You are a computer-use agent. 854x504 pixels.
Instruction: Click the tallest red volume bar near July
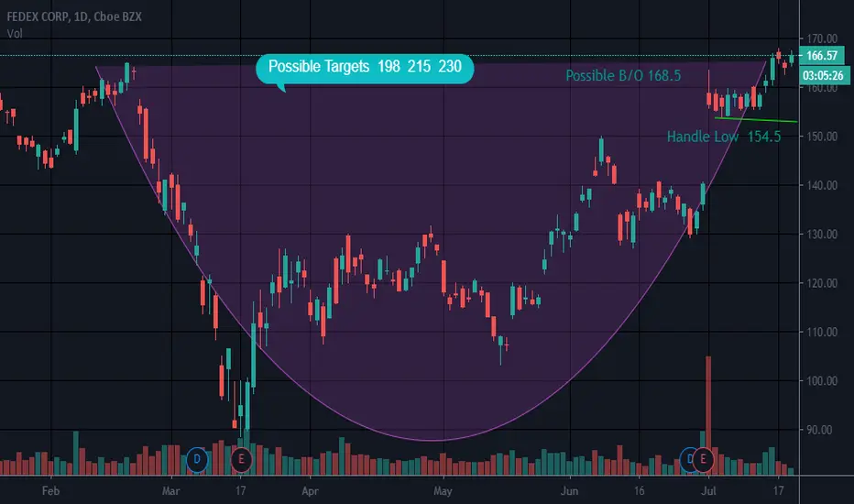click(708, 416)
